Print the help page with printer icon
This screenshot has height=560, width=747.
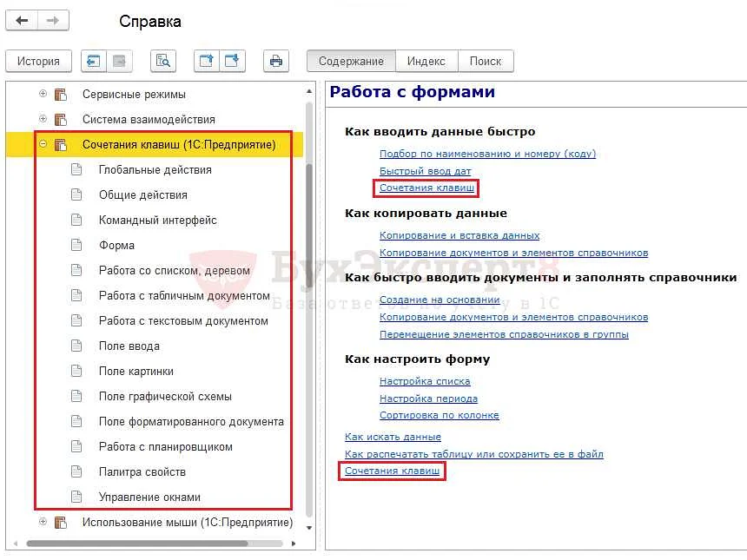276,61
